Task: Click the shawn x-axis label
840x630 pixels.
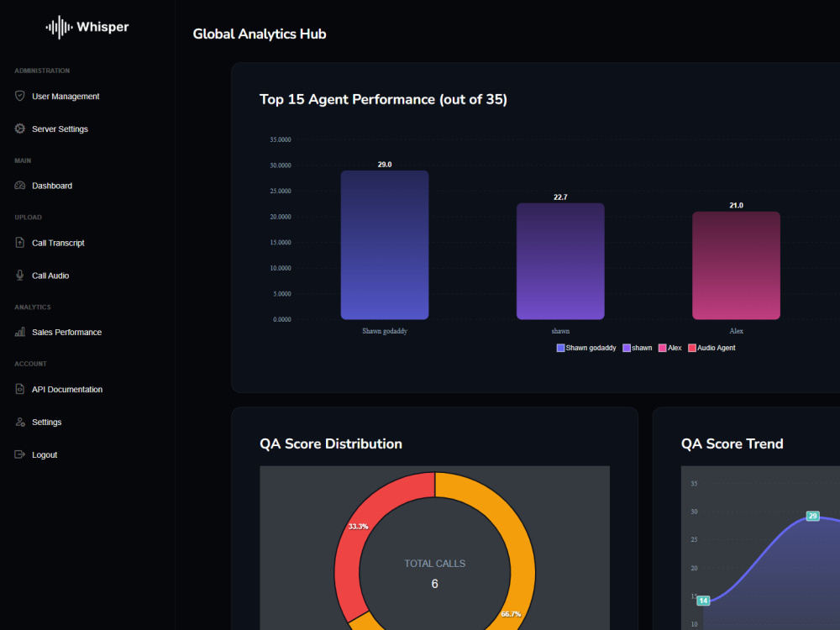Action: coord(560,331)
